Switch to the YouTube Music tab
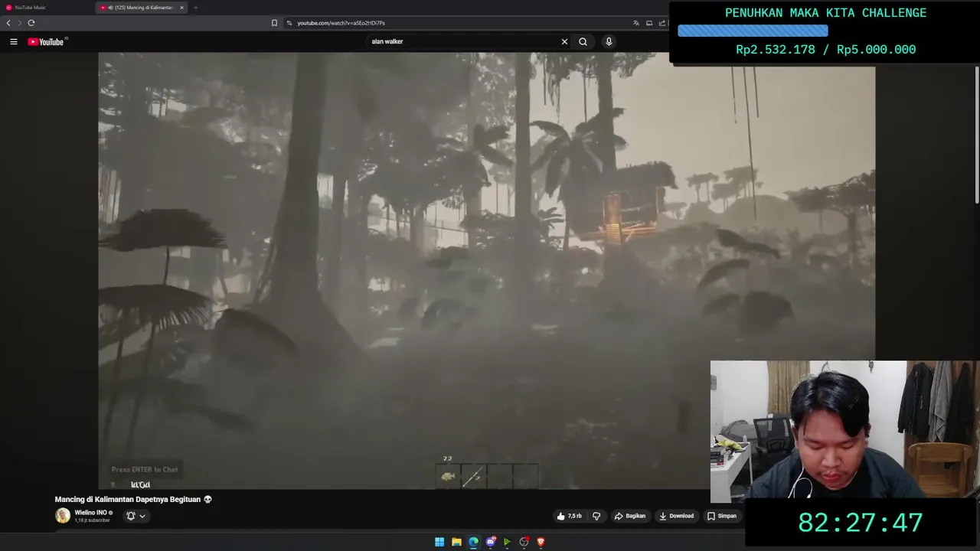This screenshot has height=551, width=980. pos(46,8)
